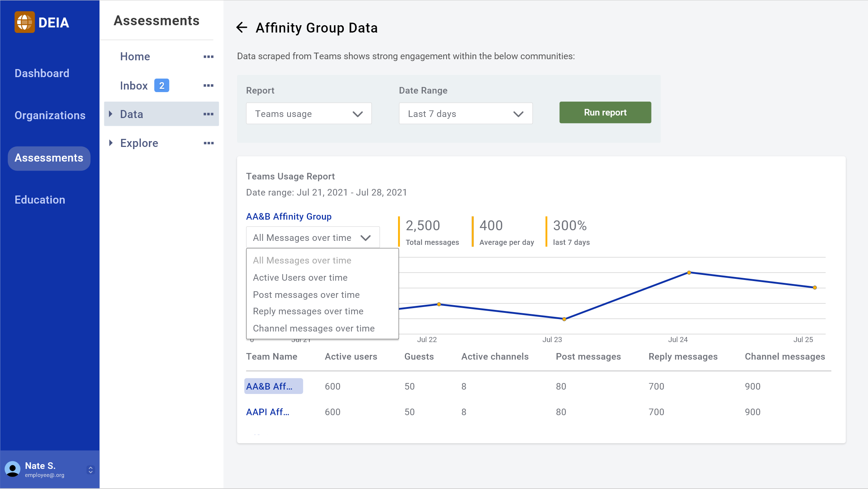Click the Jul 24 data point on chart
This screenshot has width=868, height=489.
[689, 273]
